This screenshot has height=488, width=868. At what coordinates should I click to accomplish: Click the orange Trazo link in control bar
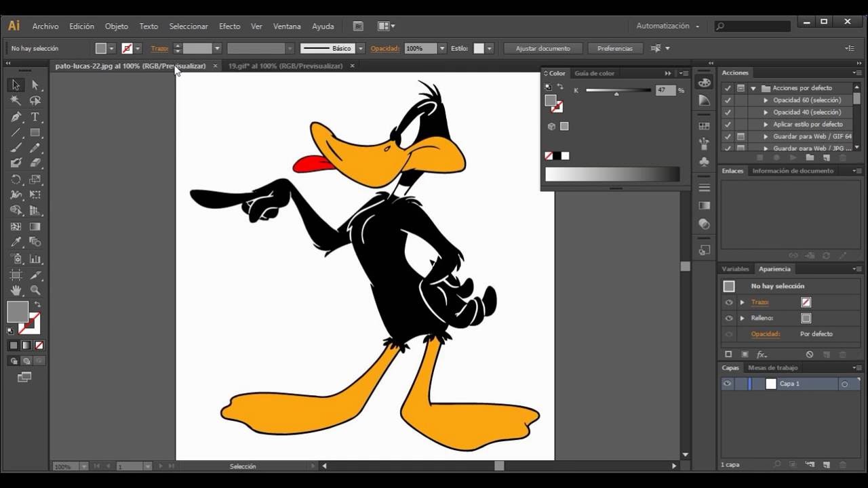(x=159, y=49)
